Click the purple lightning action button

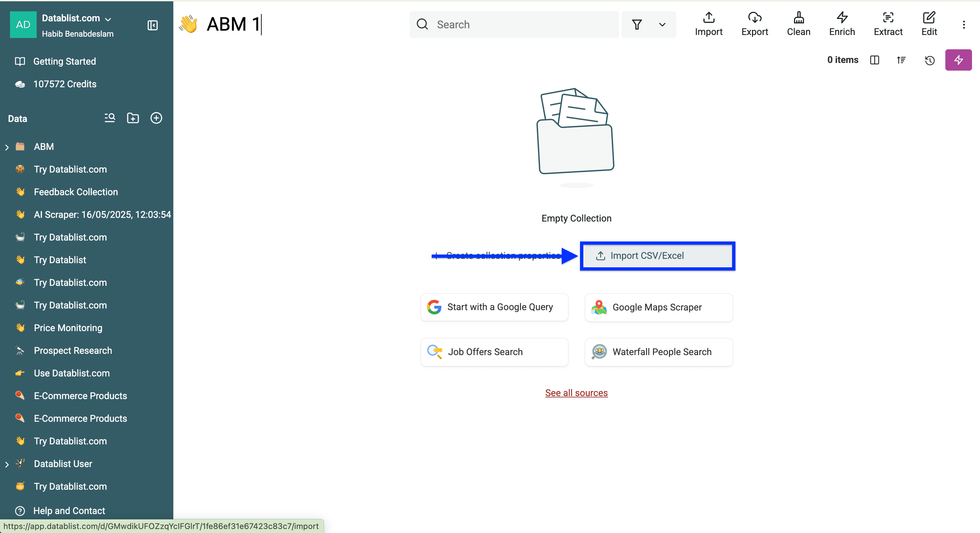(x=958, y=60)
